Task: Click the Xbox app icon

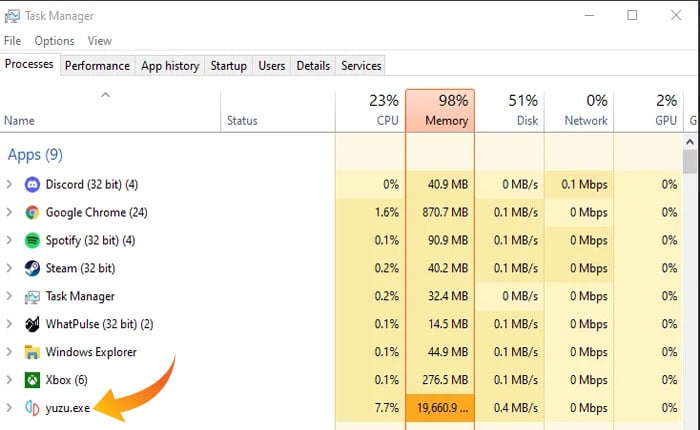Action: point(32,380)
